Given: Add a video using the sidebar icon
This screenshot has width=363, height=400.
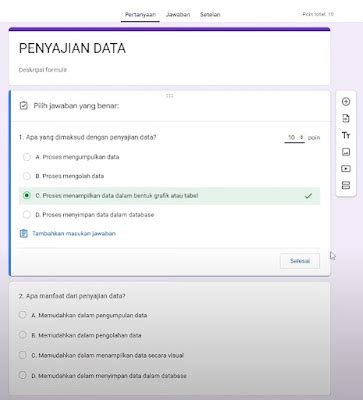Looking at the screenshot, I should pyautogui.click(x=346, y=169).
